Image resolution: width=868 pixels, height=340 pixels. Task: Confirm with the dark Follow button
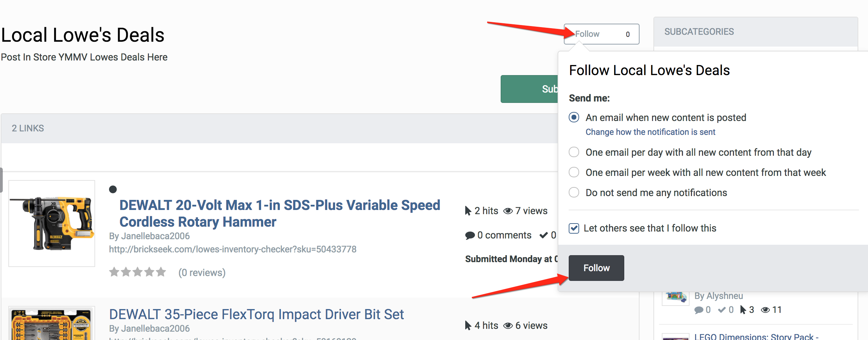(x=596, y=268)
